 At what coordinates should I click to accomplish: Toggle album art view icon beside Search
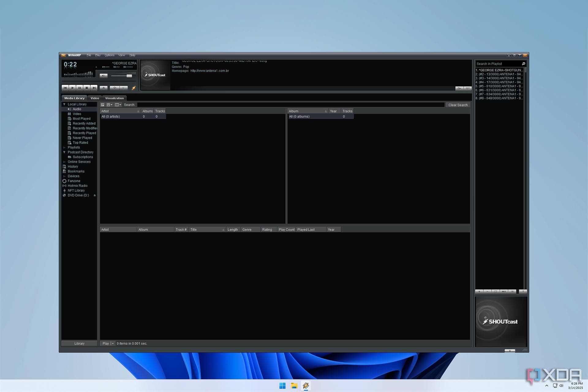click(103, 105)
